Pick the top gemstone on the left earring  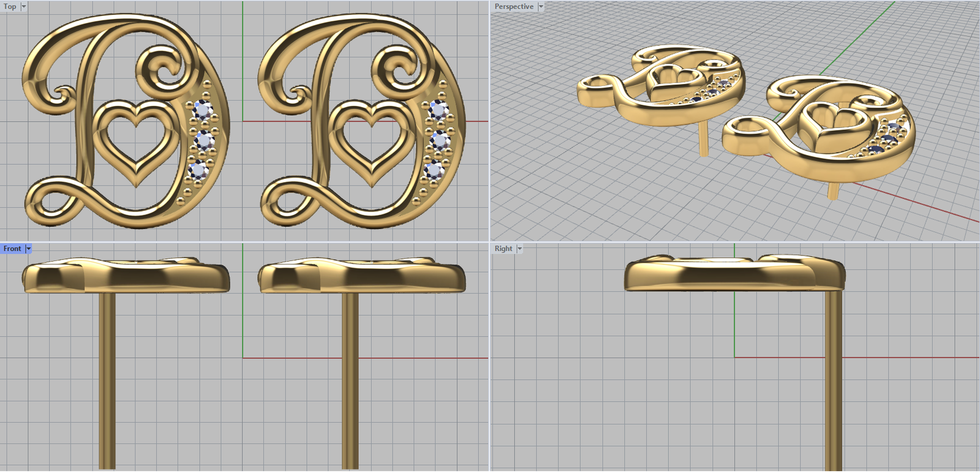coord(203,111)
